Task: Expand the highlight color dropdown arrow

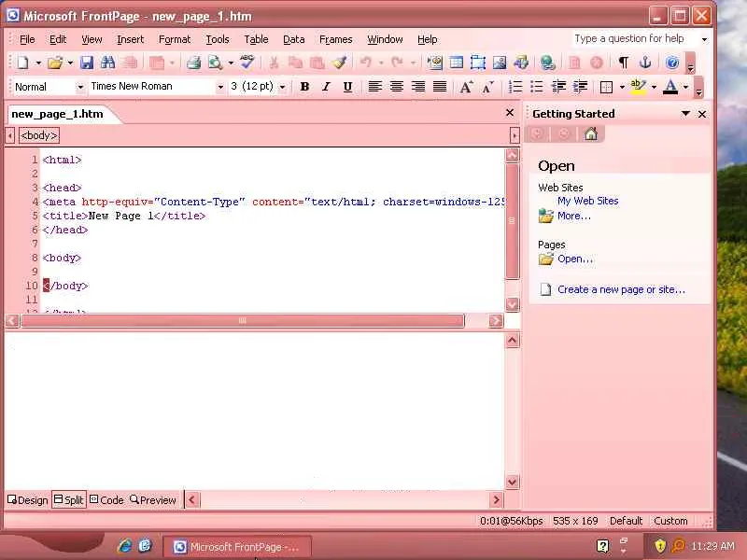Action: [x=654, y=87]
